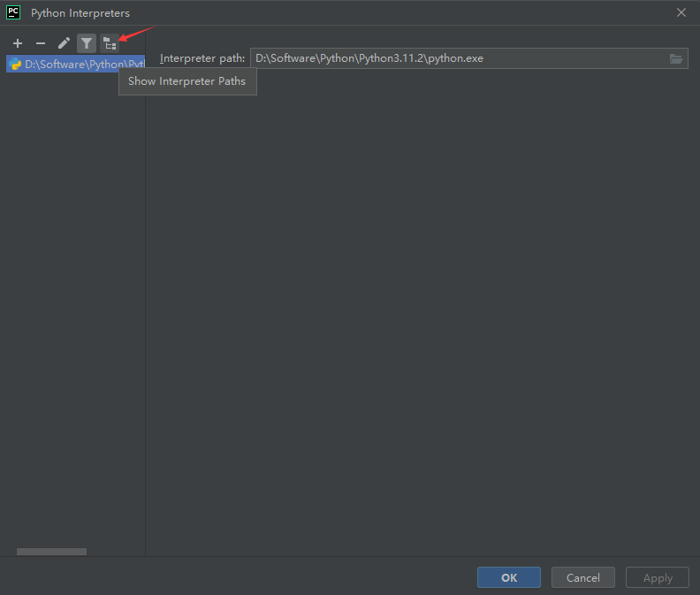The image size is (700, 595).
Task: Click the "Interpreter path:" label
Action: click(x=202, y=59)
